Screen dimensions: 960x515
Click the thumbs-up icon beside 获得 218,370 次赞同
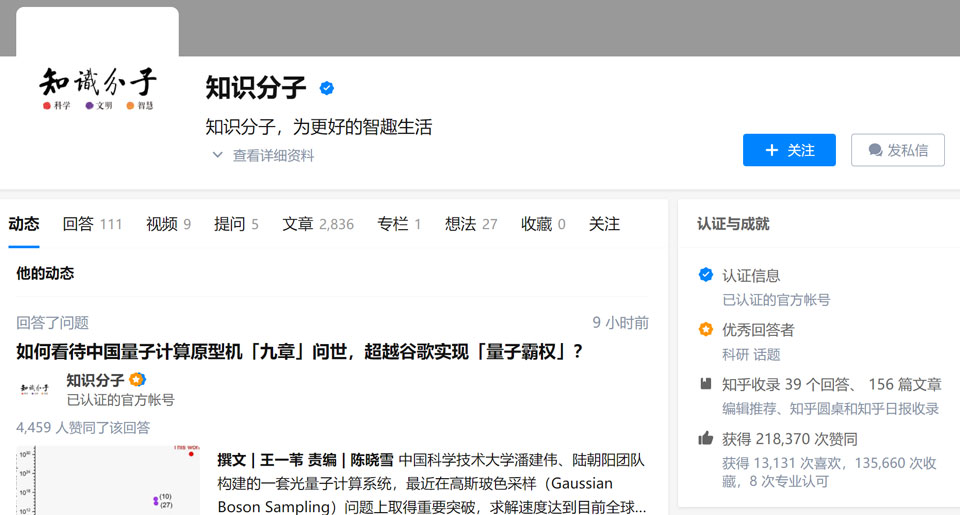(705, 438)
